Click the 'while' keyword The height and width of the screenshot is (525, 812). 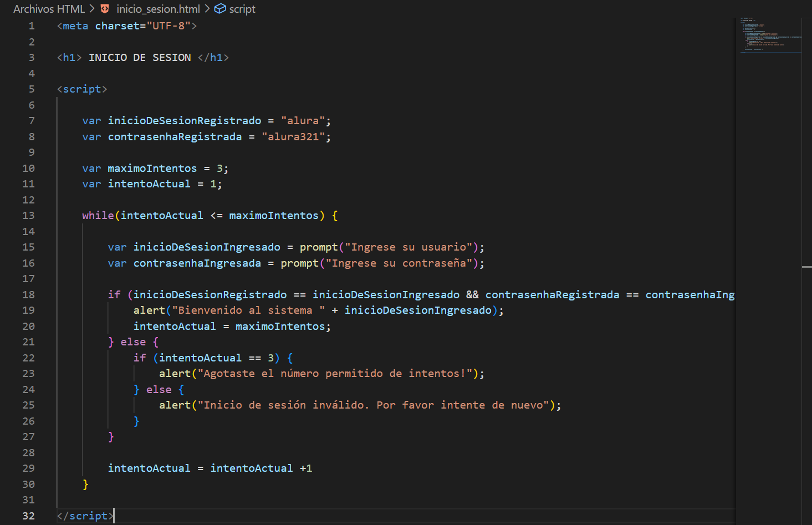click(98, 216)
